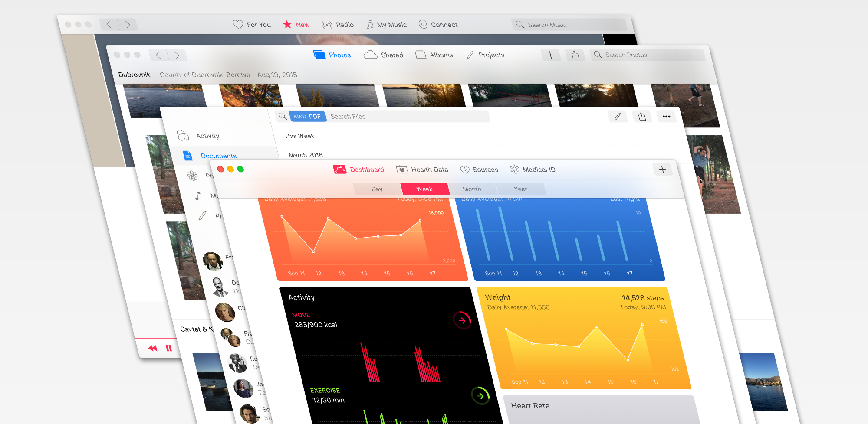
Task: Select the Week view segment
Action: coord(424,189)
